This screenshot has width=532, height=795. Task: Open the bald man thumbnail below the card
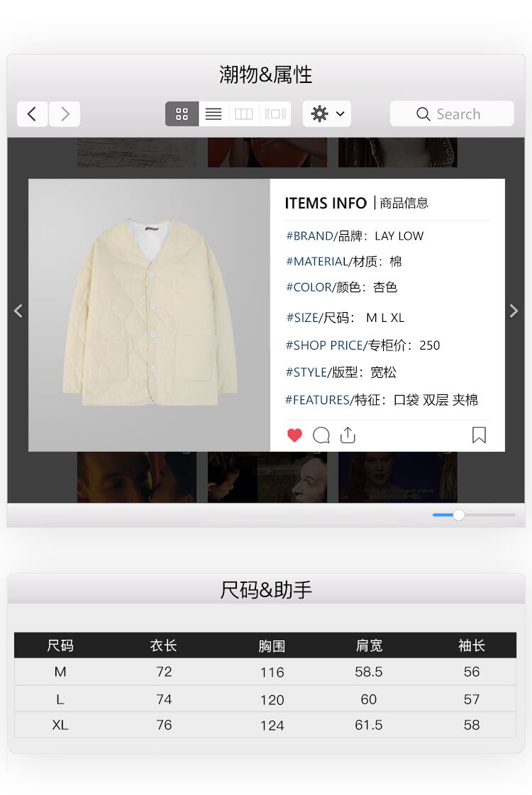tap(267, 477)
